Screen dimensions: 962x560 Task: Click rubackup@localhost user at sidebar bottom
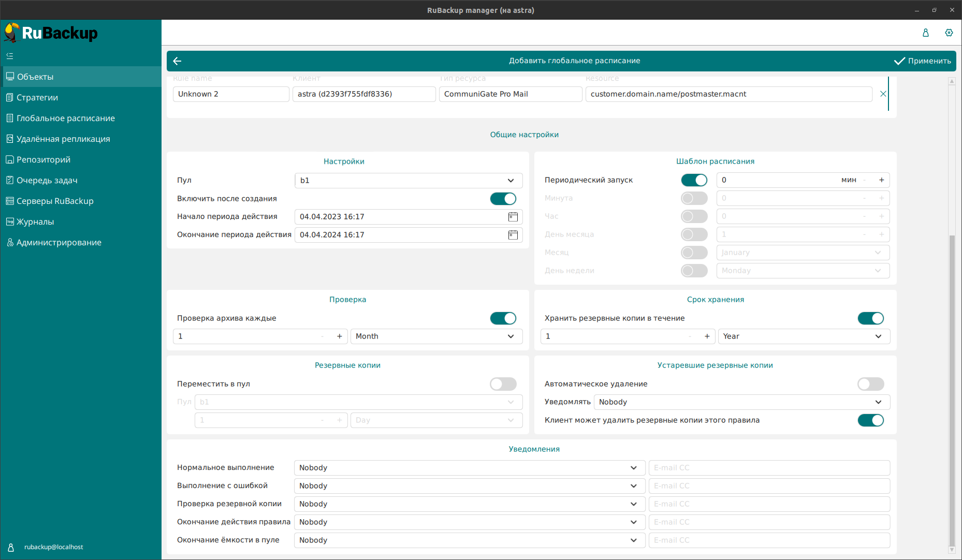(x=53, y=547)
